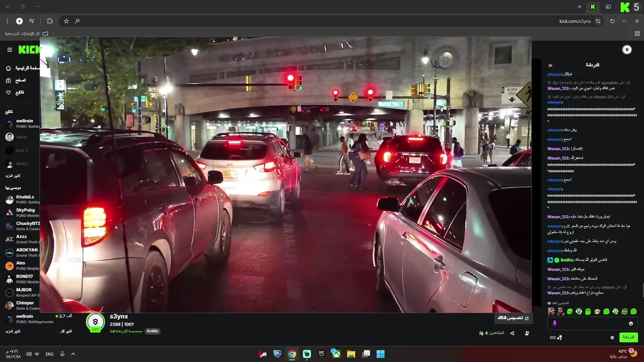Open BOND17 recommended channel
The image size is (644, 362).
point(23,279)
